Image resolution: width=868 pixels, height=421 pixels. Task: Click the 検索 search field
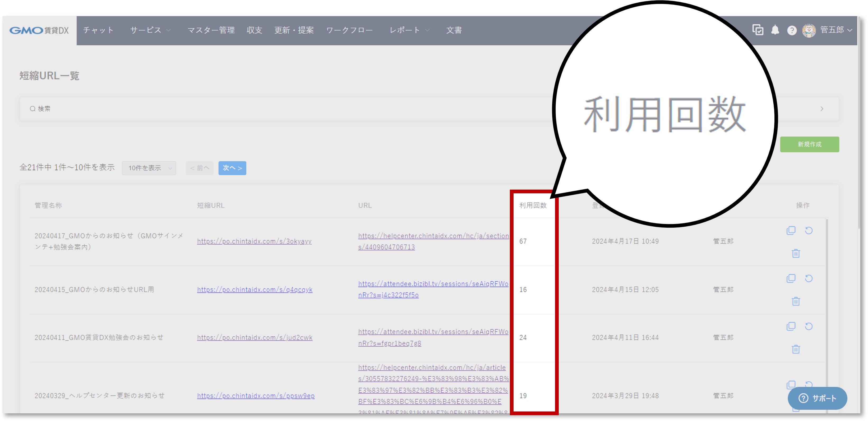tap(44, 109)
